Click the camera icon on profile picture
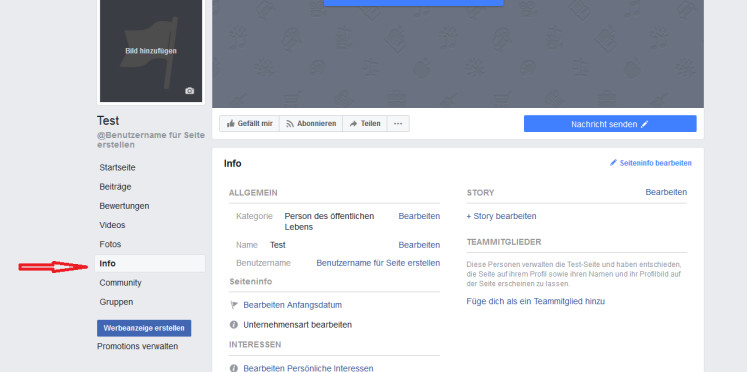Image resolution: width=747 pixels, height=372 pixels. (x=190, y=91)
